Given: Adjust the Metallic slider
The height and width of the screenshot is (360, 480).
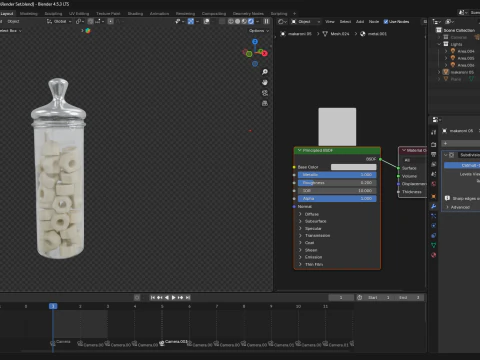Looking at the screenshot, I should [337, 175].
